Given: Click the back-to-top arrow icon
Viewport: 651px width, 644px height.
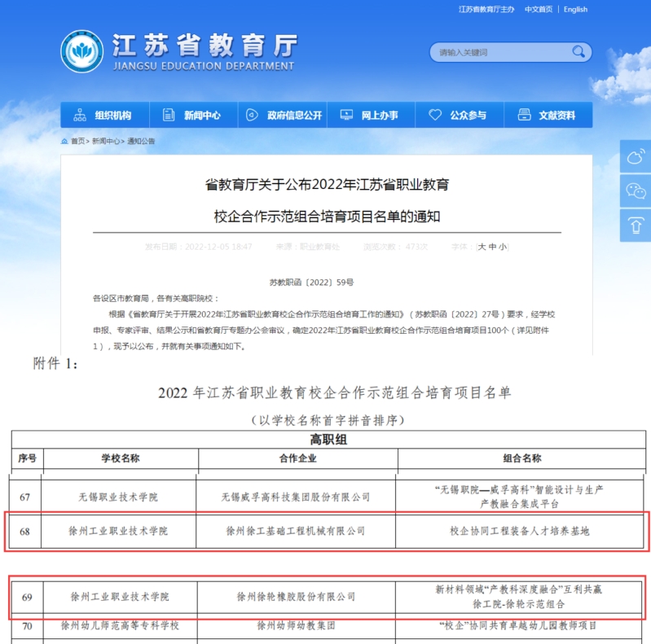Looking at the screenshot, I should [635, 226].
